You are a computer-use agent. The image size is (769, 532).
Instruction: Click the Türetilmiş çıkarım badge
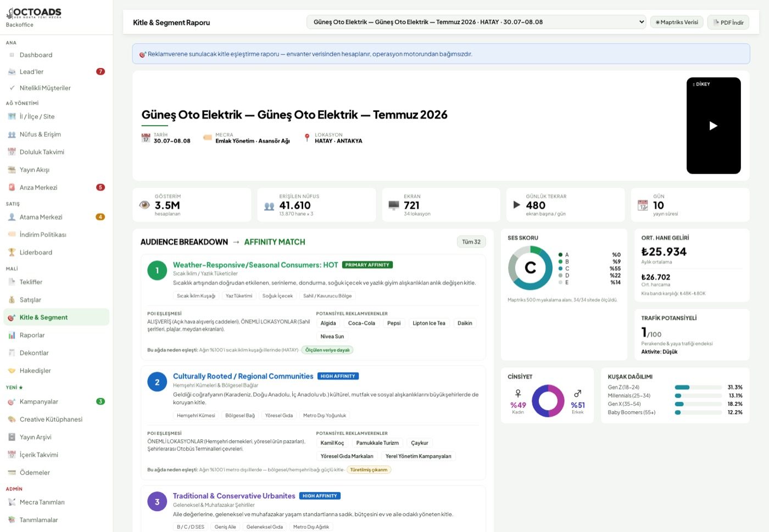pyautogui.click(x=369, y=470)
